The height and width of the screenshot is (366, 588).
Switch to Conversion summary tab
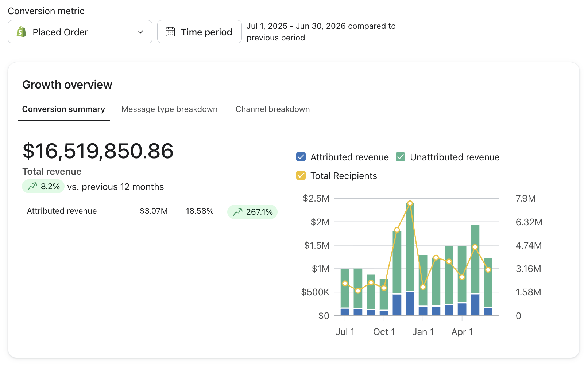[x=63, y=109]
